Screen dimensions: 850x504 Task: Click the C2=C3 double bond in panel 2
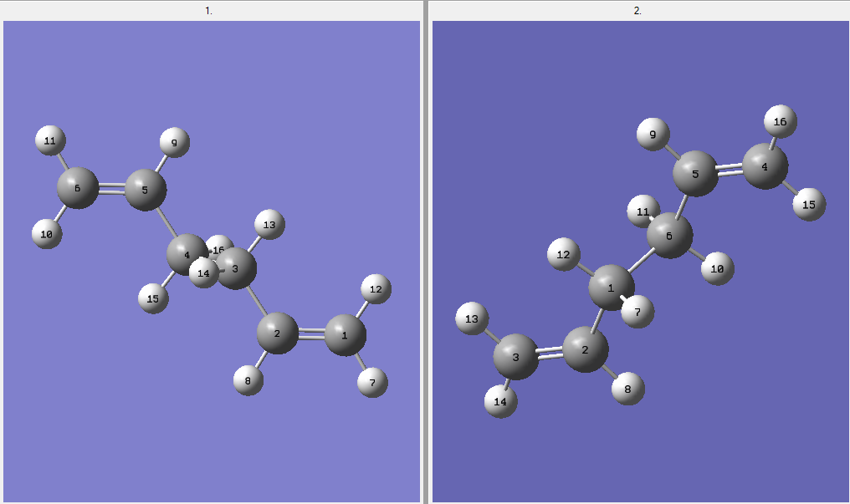550,353
